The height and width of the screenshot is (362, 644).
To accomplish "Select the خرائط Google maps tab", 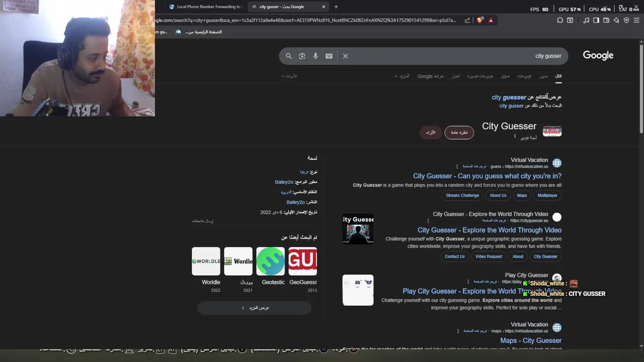I will tap(431, 76).
